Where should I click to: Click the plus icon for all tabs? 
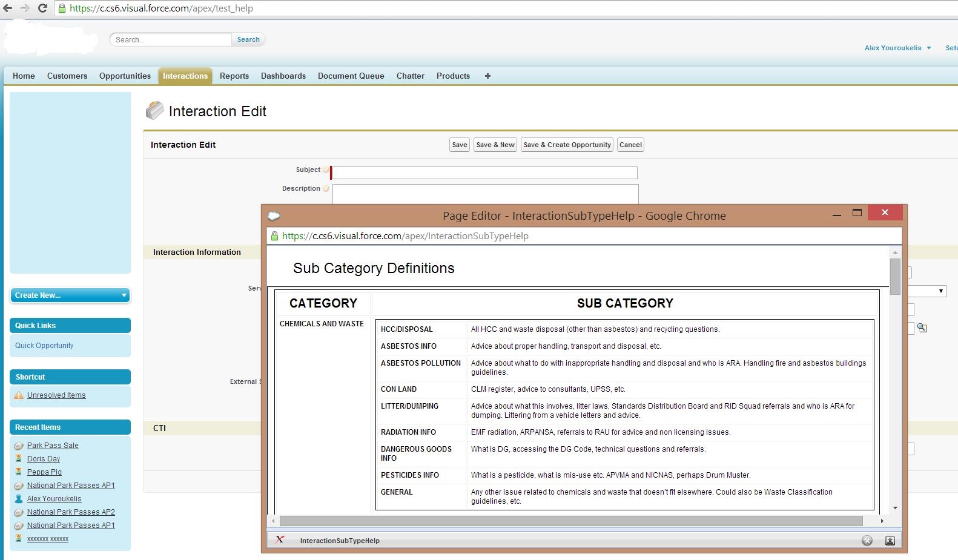[x=487, y=76]
